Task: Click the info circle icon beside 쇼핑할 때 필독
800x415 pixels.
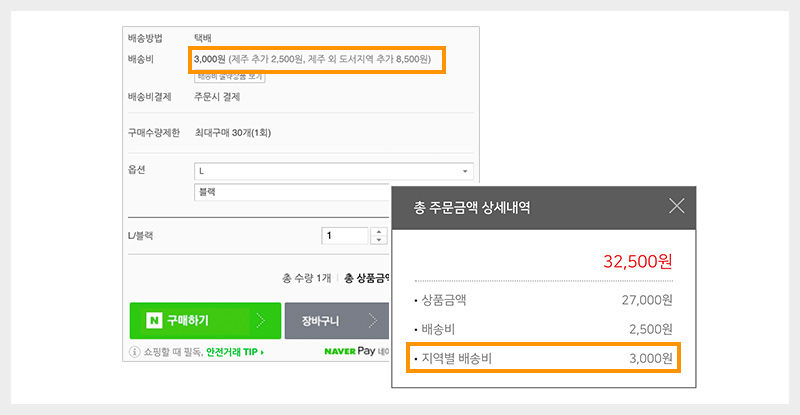Action: click(135, 352)
